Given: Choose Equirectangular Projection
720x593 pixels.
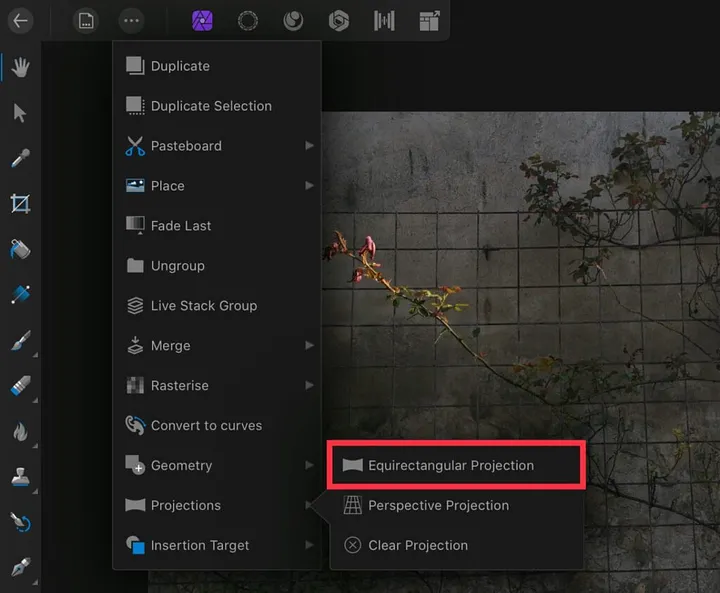Looking at the screenshot, I should (451, 465).
